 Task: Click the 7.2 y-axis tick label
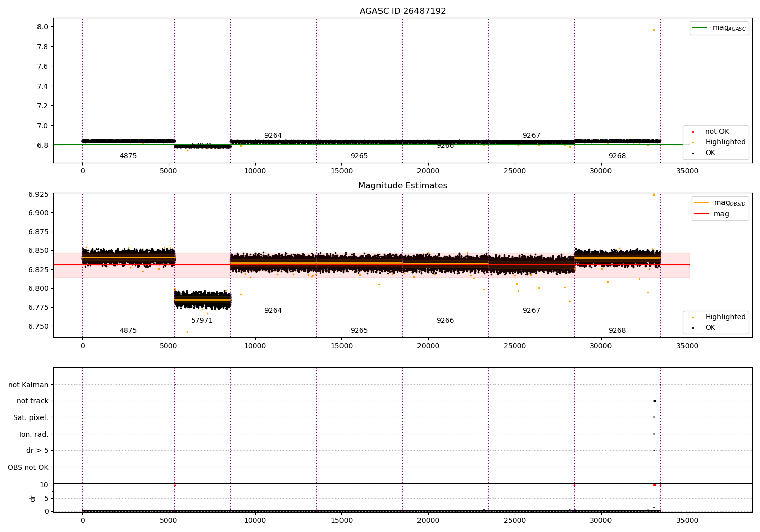(42, 106)
